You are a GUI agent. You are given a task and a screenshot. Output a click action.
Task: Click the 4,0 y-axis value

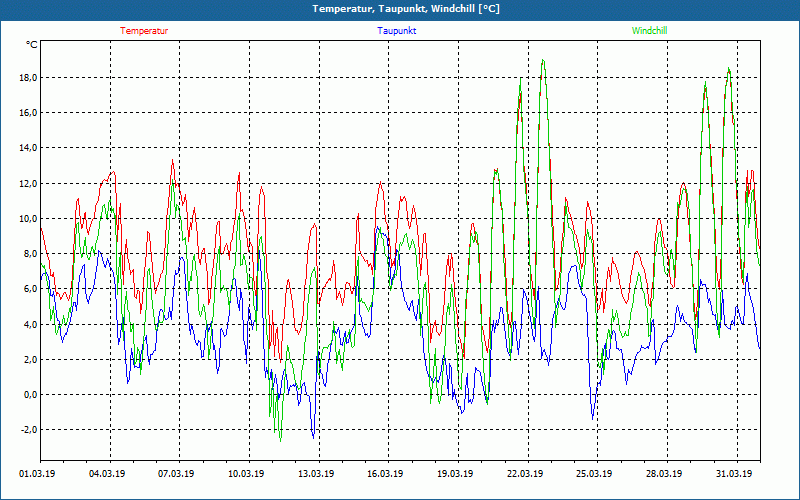(30, 324)
